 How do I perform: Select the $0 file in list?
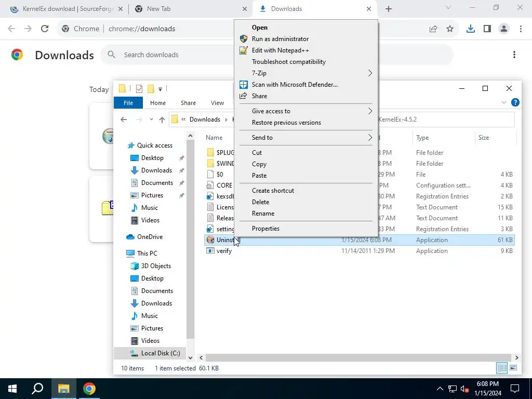[220, 175]
